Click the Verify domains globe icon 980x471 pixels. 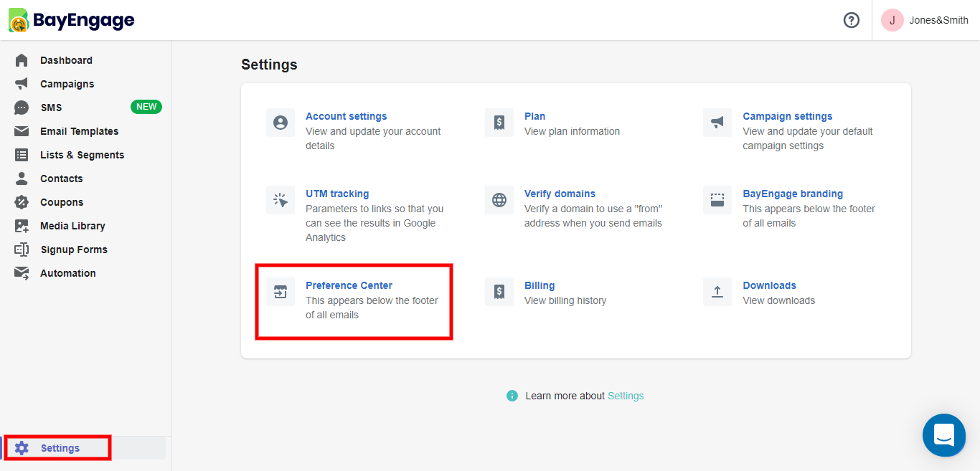point(499,200)
